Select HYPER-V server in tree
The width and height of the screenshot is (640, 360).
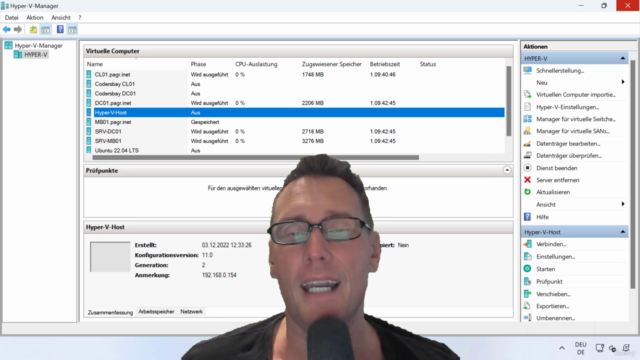[31, 55]
